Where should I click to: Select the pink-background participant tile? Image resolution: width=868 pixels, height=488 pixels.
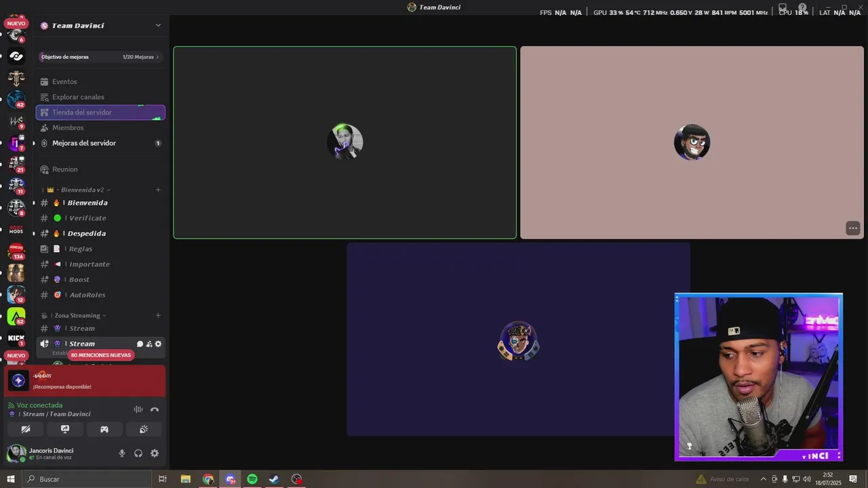point(692,142)
